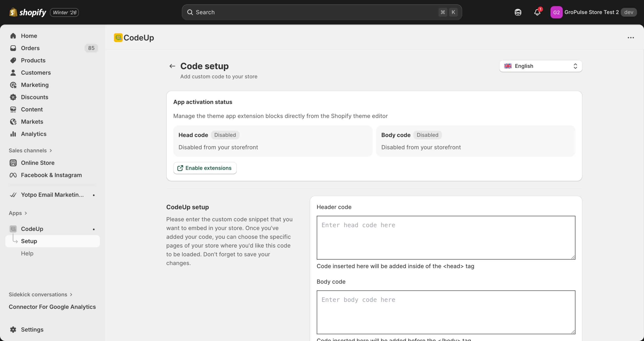Open the notifications bell
Screen dimensions: 644x341
pyautogui.click(x=537, y=12)
